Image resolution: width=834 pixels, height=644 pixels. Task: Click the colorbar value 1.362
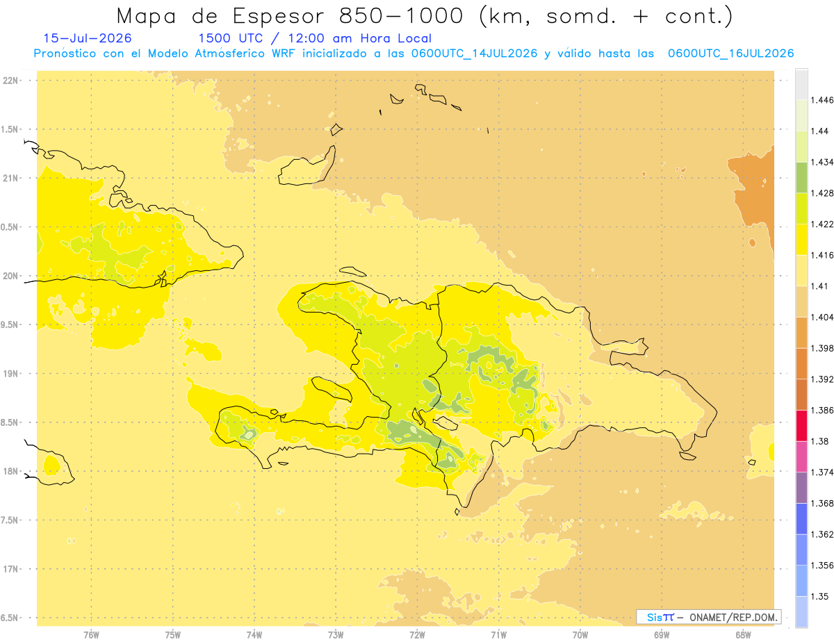point(824,534)
